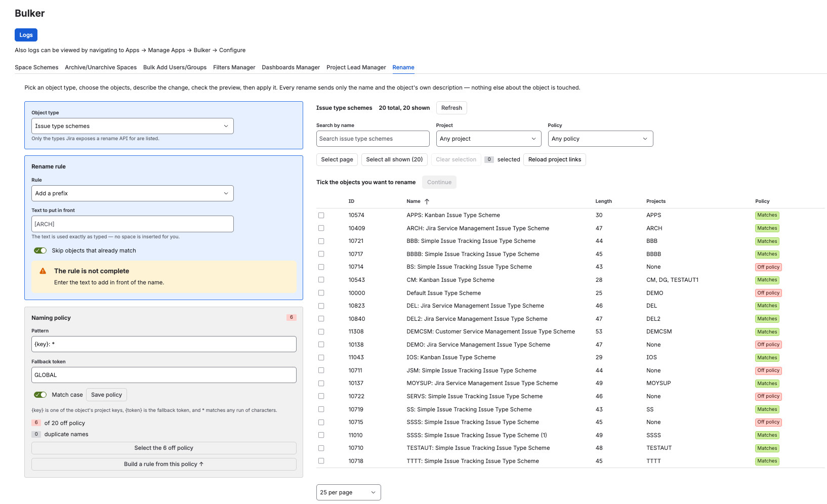Click the name TESTAUT: Simple Issue Tracking scheme
The width and height of the screenshot is (827, 504).
coord(478,448)
